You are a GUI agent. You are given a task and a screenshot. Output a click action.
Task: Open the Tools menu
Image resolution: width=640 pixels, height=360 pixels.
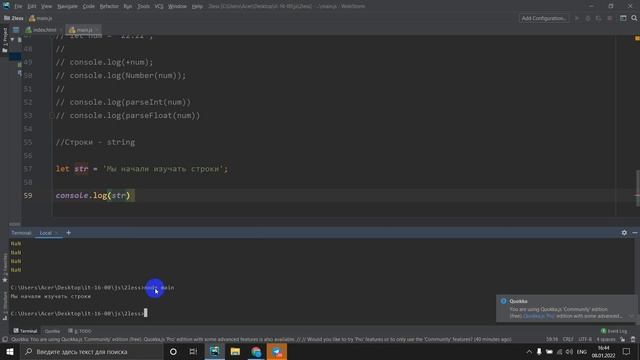pyautogui.click(x=143, y=6)
